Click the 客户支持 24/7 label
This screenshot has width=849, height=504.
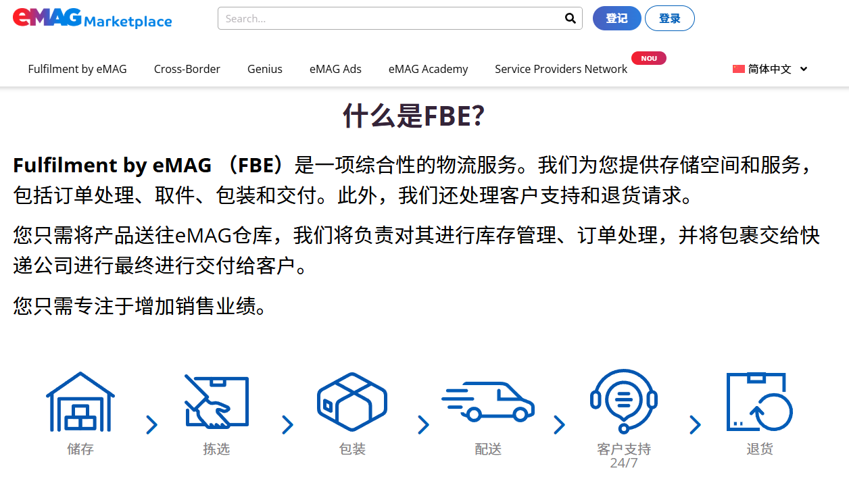click(624, 456)
